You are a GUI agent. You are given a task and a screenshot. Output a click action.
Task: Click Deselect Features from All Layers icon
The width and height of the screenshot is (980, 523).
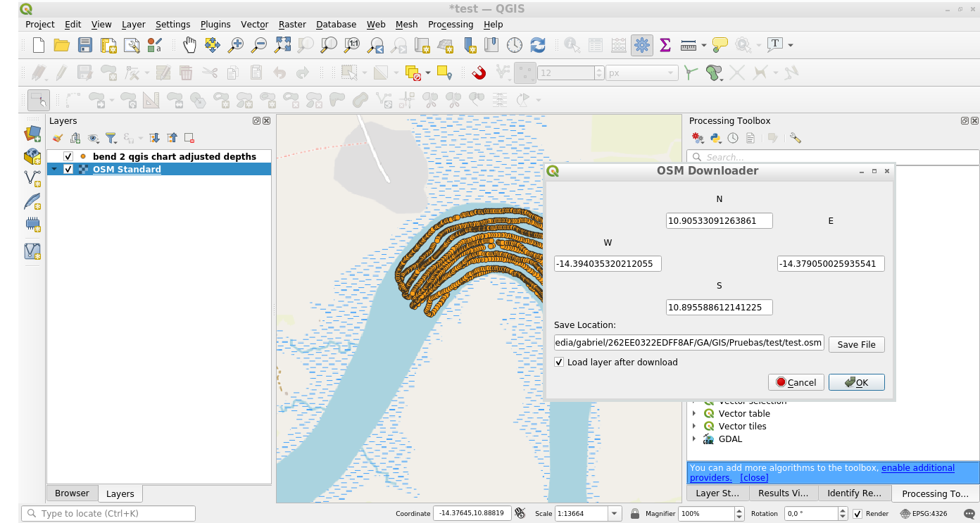(413, 73)
